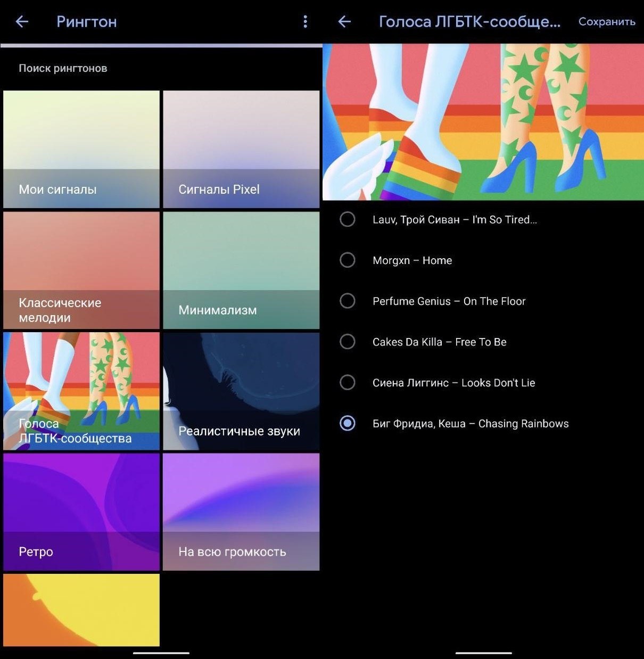The height and width of the screenshot is (659, 644).
Task: Click the Голоса ЛГБТК-сообще… title
Action: 469,22
